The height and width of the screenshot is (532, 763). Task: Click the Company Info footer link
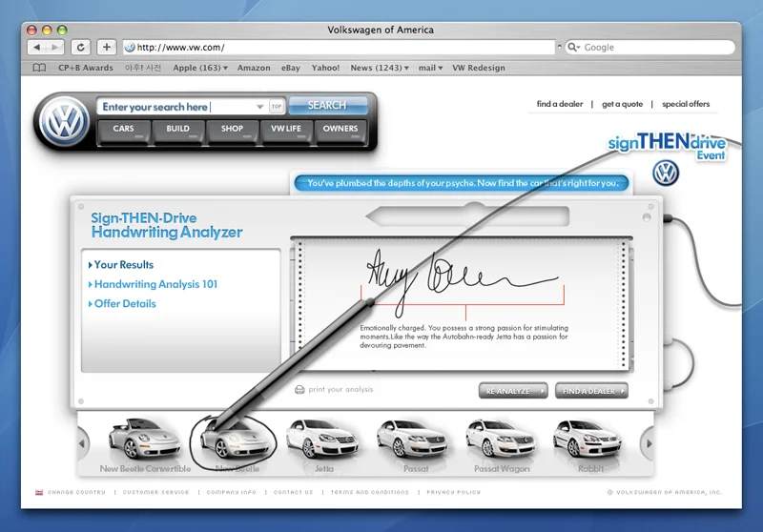pyautogui.click(x=231, y=492)
